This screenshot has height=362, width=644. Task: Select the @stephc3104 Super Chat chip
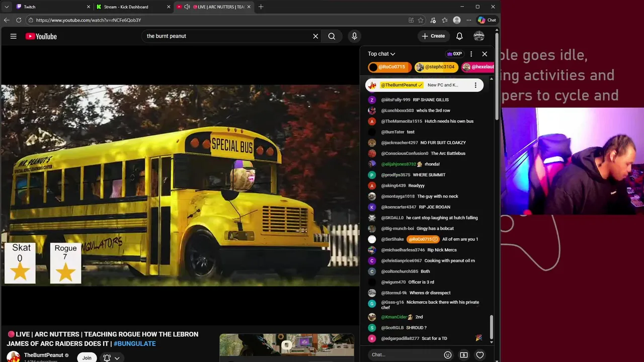tap(435, 67)
